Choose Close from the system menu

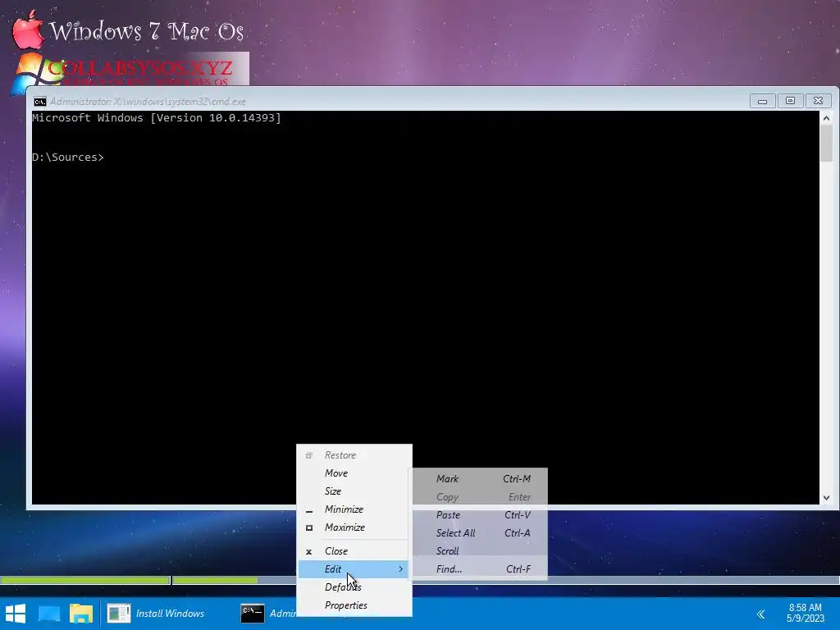[354, 550]
